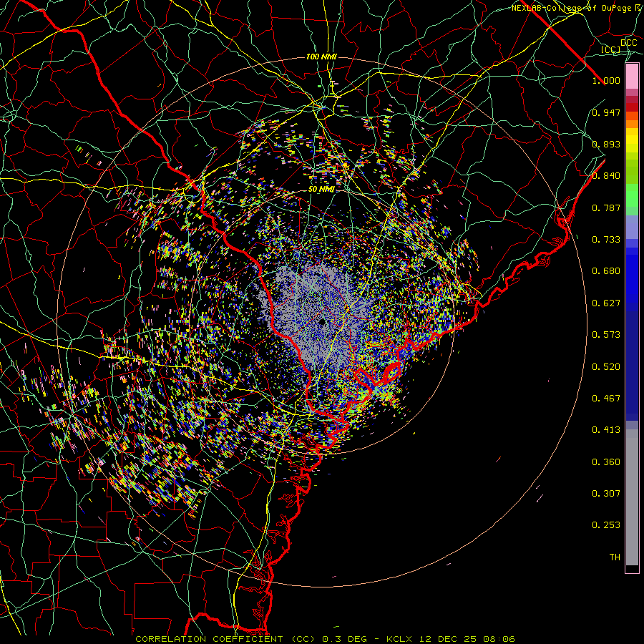Select the 0.840 legend value

point(606,176)
